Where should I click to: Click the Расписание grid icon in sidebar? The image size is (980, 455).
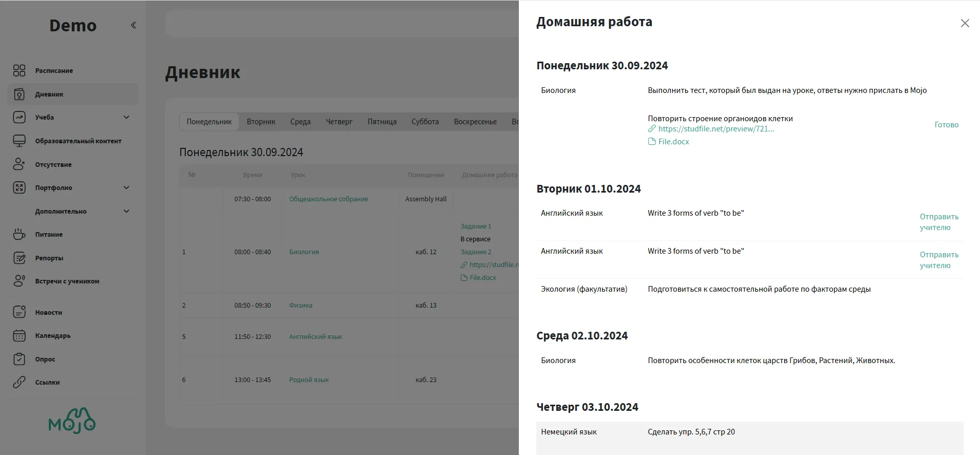tap(19, 70)
